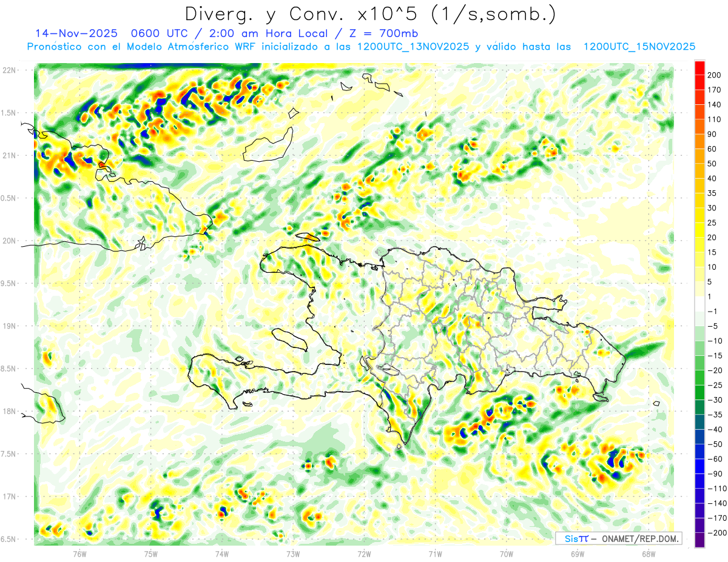
Task: Click the positive "110" color scale value
Action: click(714, 119)
